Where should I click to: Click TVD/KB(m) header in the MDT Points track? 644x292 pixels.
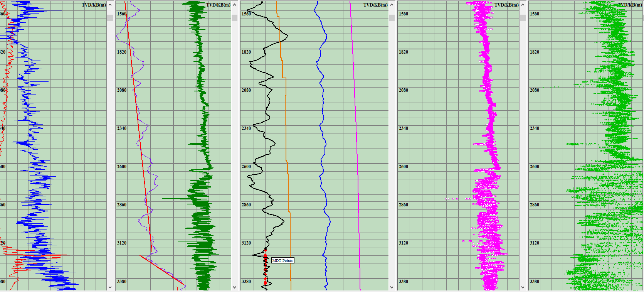(375, 5)
